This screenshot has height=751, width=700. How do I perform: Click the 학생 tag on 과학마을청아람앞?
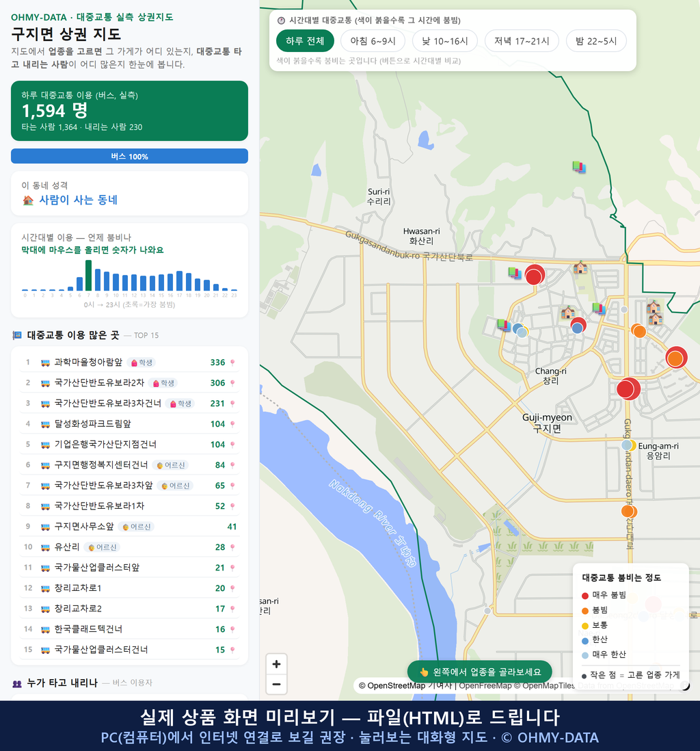point(142,363)
